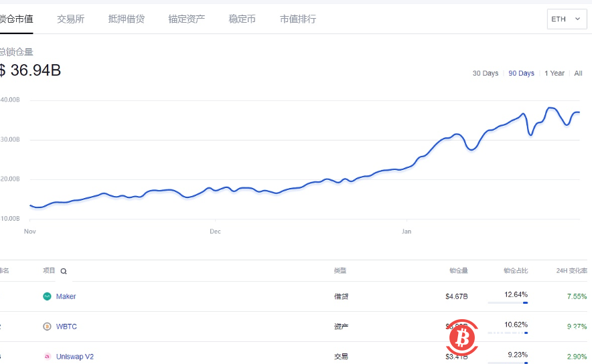Open the Uniswap V2 project link
The width and height of the screenshot is (592, 364).
(75, 357)
